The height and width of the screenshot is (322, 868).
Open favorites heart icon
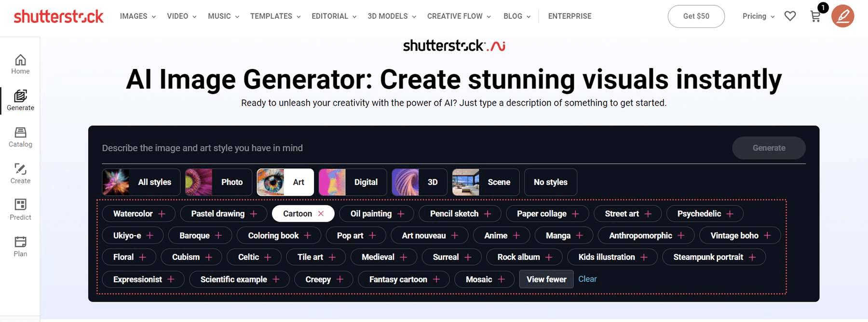[790, 16]
